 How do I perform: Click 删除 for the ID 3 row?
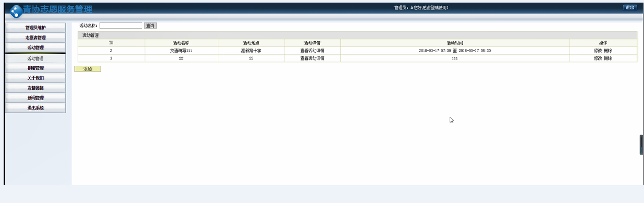[x=608, y=58]
